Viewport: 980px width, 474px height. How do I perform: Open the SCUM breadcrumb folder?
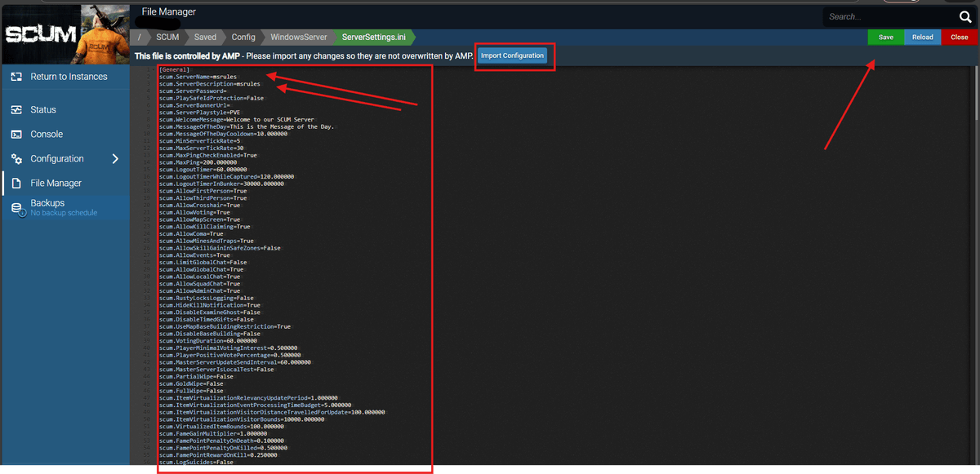(167, 37)
